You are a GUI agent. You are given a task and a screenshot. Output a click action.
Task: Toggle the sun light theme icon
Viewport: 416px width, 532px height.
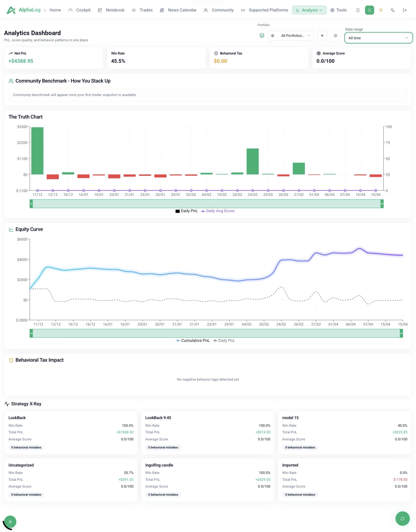[x=381, y=10]
